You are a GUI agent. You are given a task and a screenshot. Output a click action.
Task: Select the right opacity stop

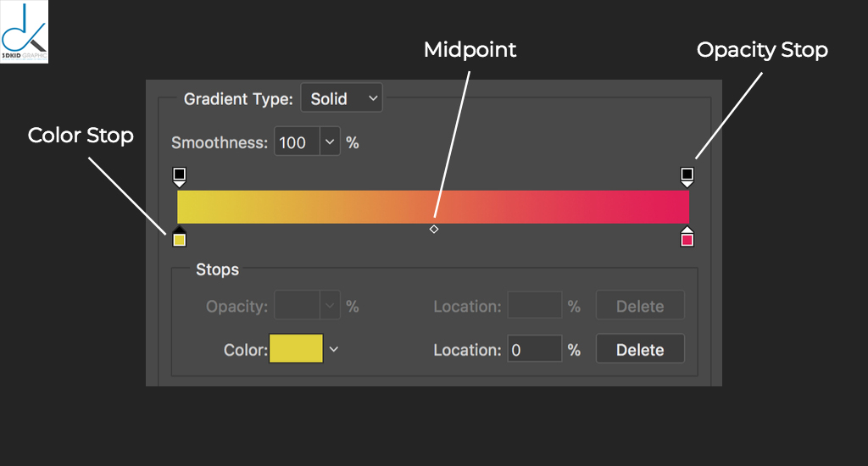tap(687, 175)
